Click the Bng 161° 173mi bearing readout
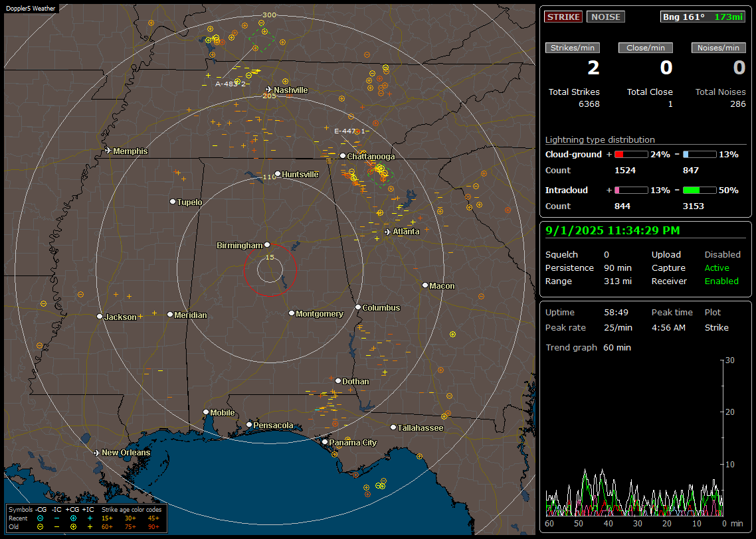756x539 pixels. click(x=702, y=17)
